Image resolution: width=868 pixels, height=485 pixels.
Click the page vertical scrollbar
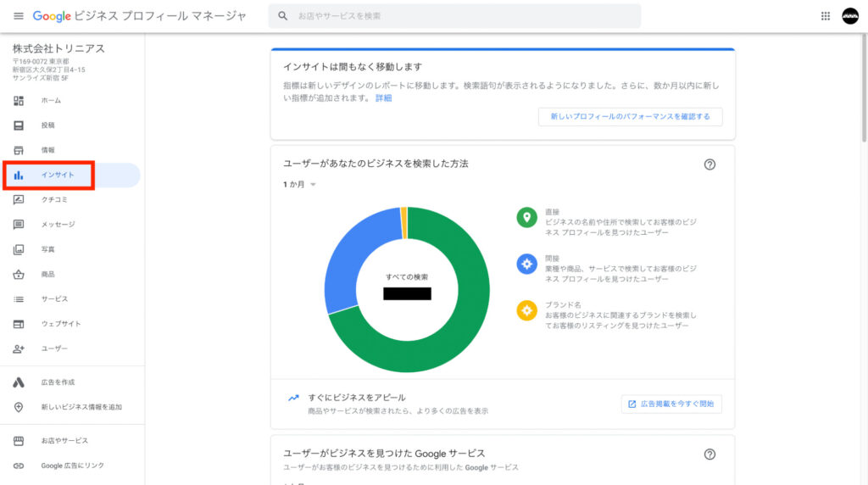click(x=864, y=87)
